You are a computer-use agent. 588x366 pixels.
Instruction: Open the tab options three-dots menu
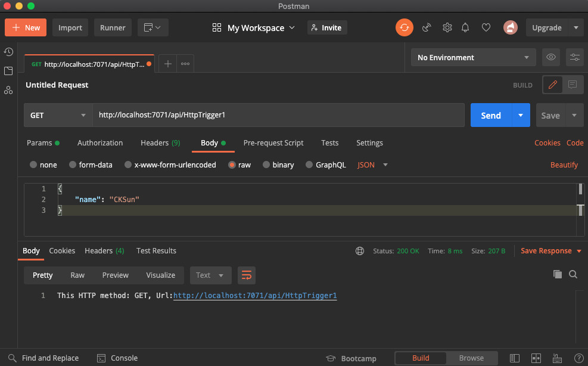click(x=185, y=64)
